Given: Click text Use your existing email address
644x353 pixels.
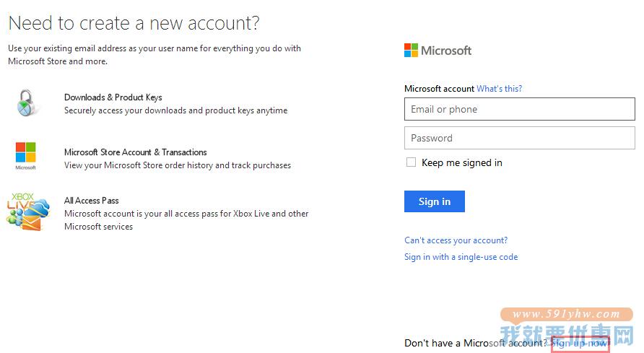Looking at the screenshot, I should coord(155,55).
